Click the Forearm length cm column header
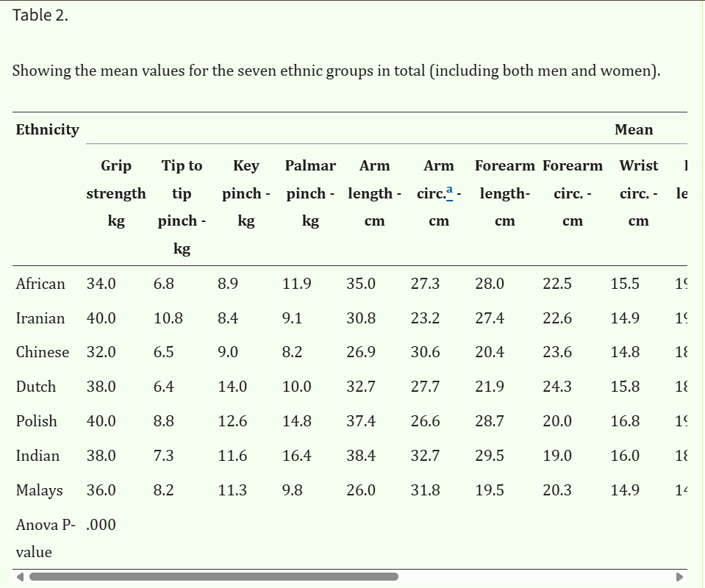The height and width of the screenshot is (588, 705). pos(505,193)
